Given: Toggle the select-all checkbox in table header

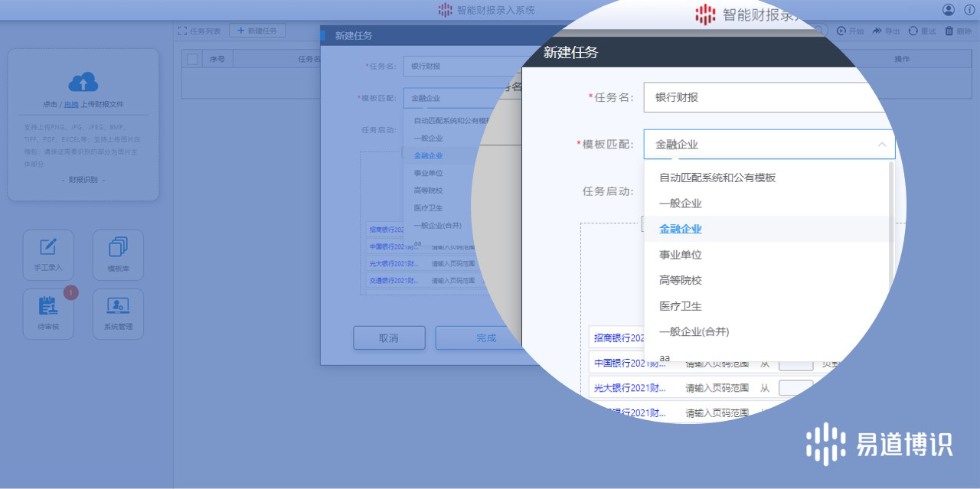Looking at the screenshot, I should click(x=193, y=59).
